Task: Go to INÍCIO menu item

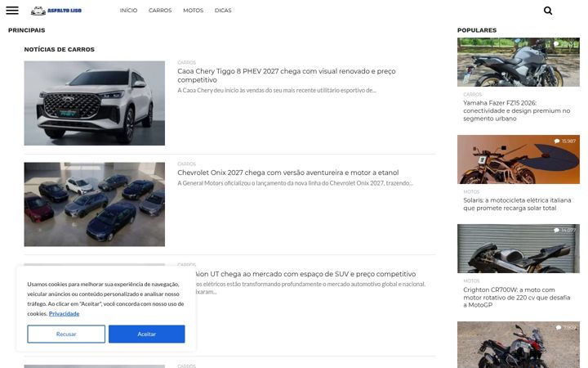Action: [129, 11]
